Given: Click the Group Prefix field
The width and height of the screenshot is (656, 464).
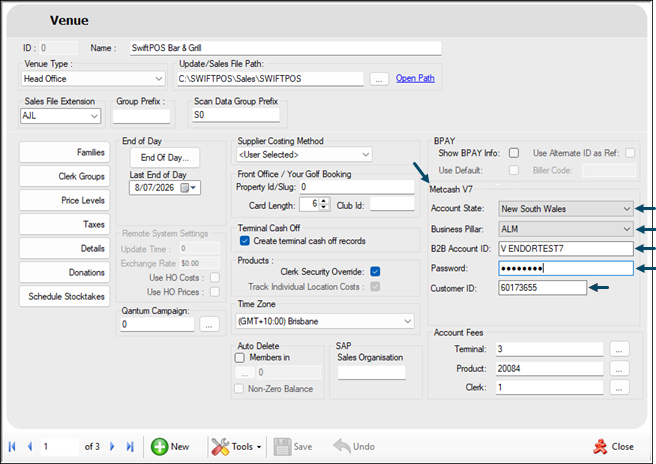Looking at the screenshot, I should (x=141, y=116).
